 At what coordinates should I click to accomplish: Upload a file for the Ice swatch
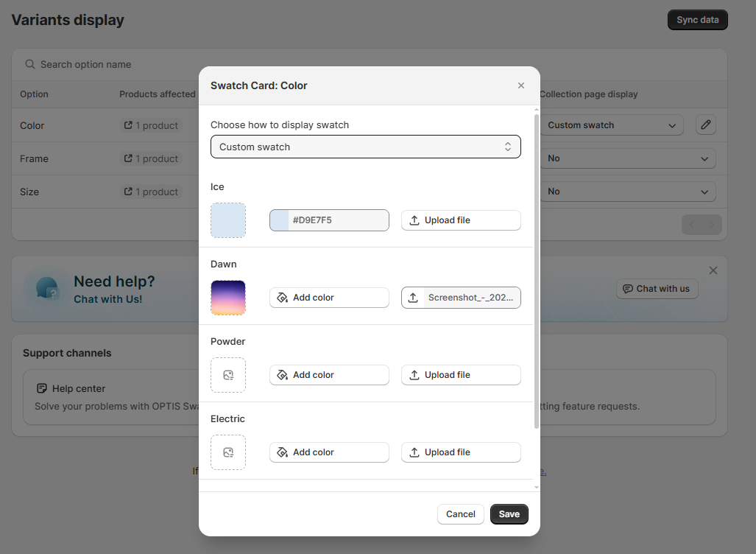click(461, 220)
